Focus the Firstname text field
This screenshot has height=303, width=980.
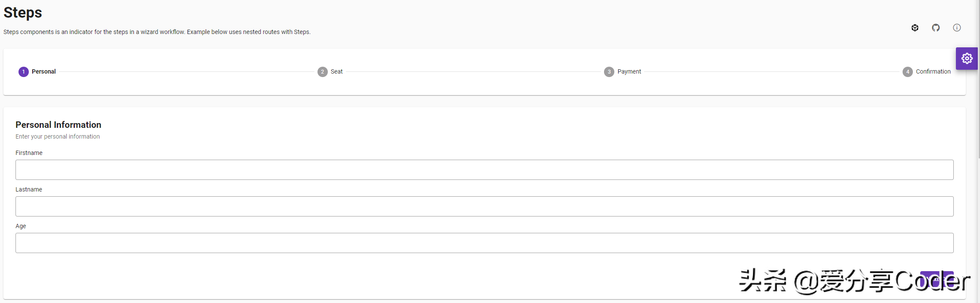pos(484,170)
